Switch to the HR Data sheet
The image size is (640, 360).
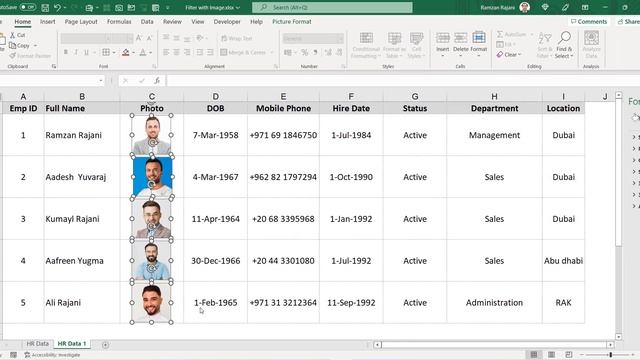point(38,344)
